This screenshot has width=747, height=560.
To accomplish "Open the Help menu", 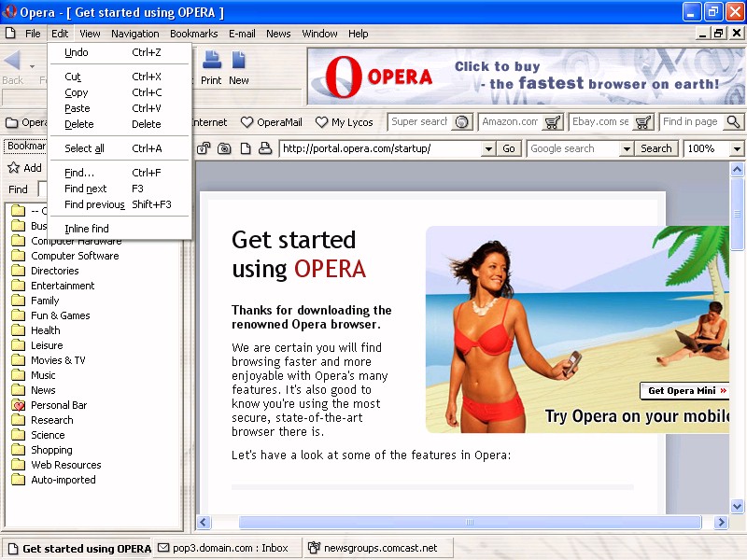I will click(x=359, y=34).
